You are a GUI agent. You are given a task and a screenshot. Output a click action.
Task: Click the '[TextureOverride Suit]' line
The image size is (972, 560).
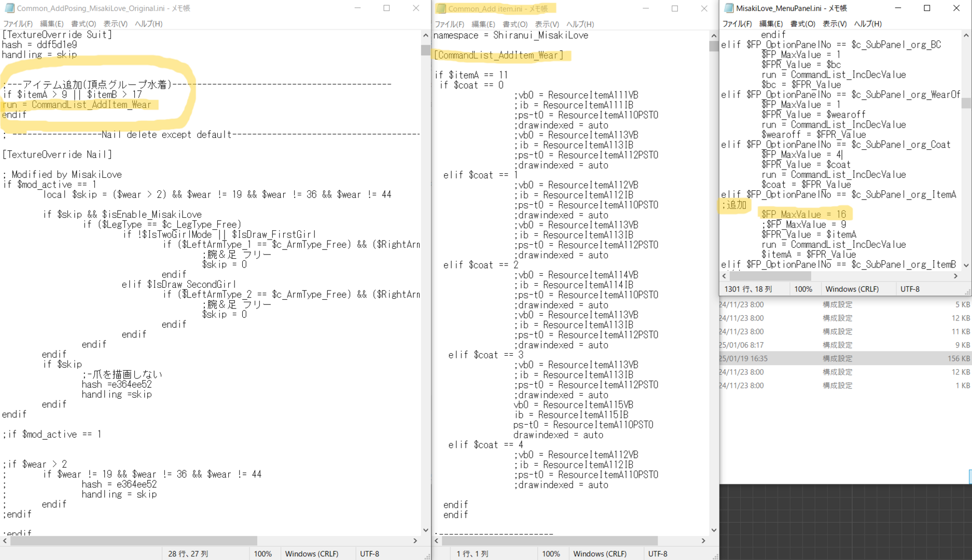point(57,35)
